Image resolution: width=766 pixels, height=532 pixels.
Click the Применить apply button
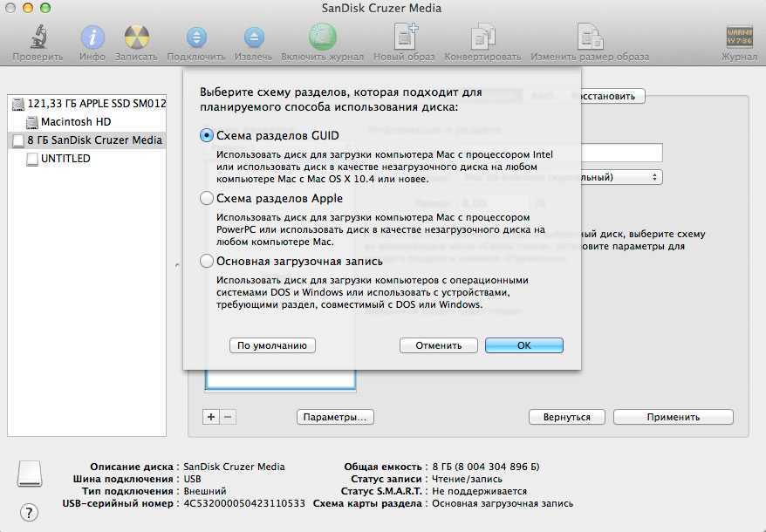pyautogui.click(x=674, y=417)
